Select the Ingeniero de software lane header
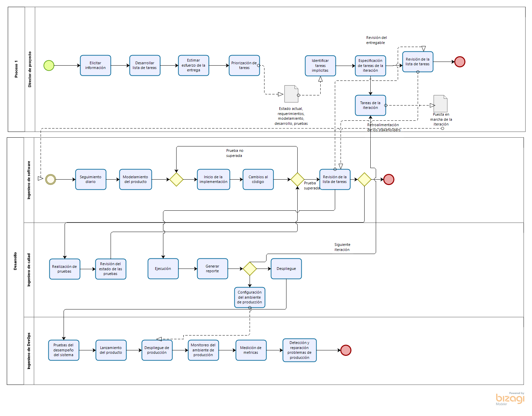This screenshot has height=416, width=532. [x=29, y=180]
